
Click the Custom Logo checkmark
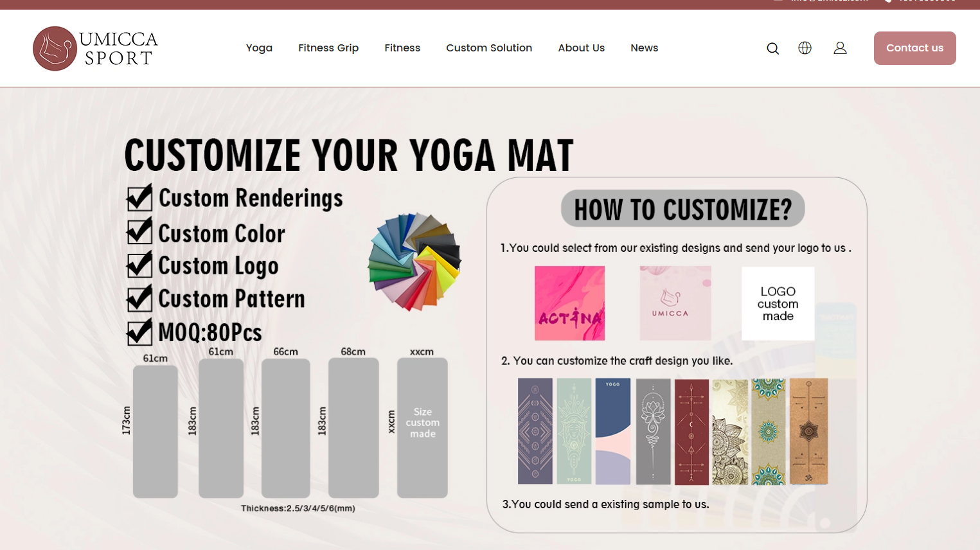pos(139,264)
